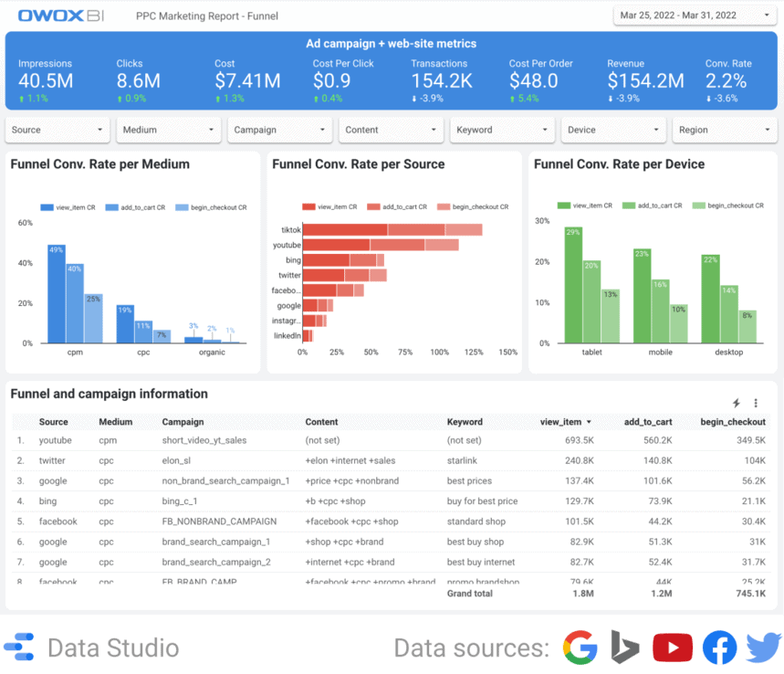Sort table by add_to_cart column header

(647, 422)
